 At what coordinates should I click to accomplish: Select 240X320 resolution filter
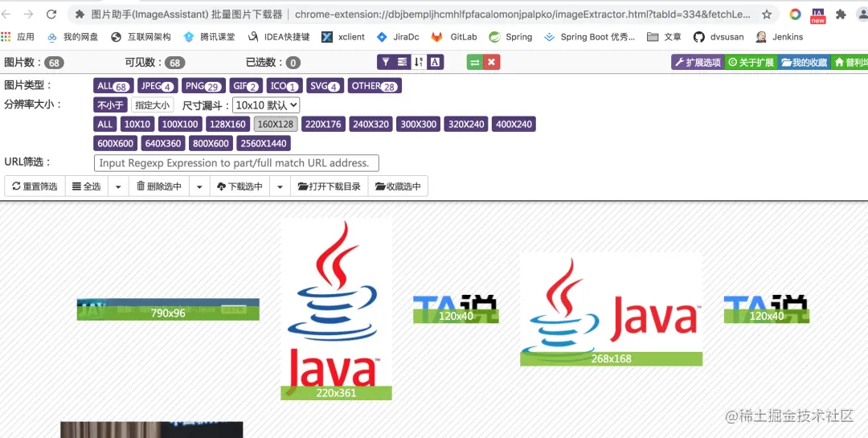click(x=371, y=124)
